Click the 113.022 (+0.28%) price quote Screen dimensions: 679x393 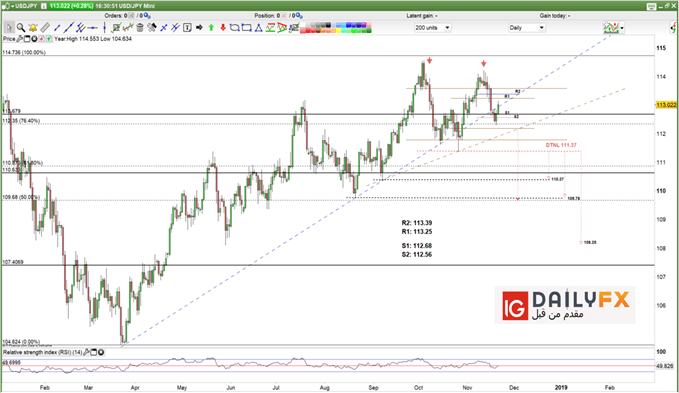(71, 6)
